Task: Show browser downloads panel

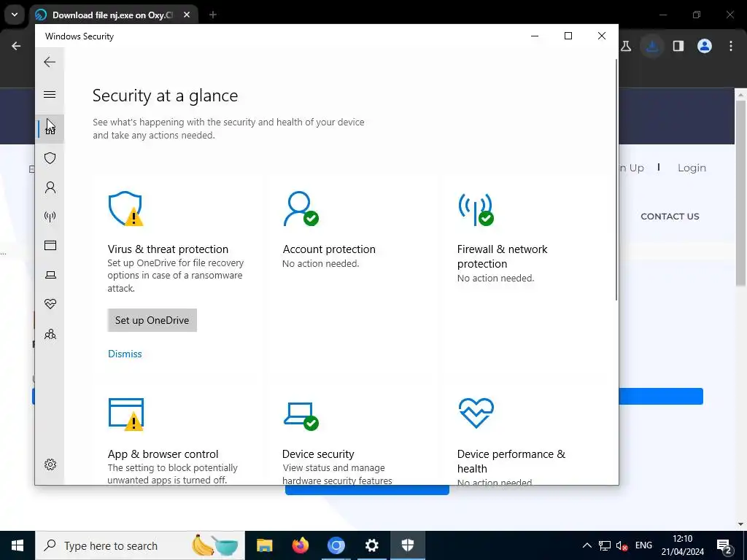Action: [652, 46]
